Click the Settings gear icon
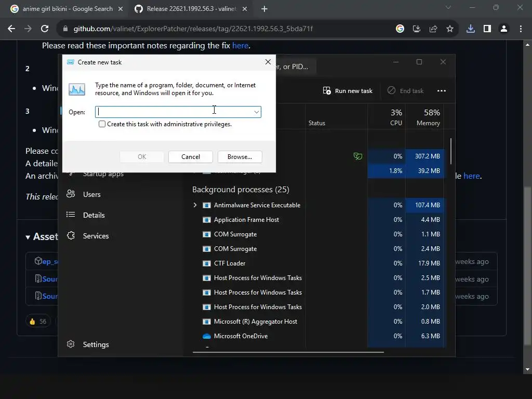Image resolution: width=532 pixels, height=399 pixels. (71, 344)
